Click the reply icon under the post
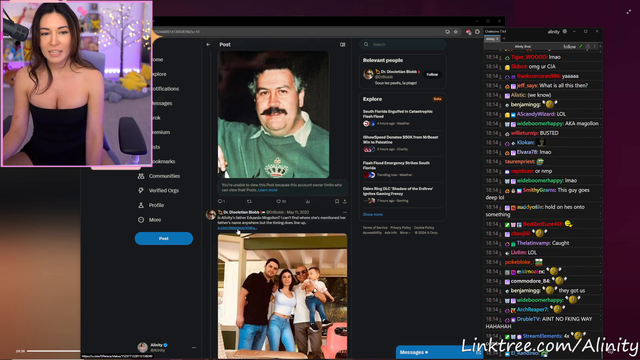This screenshot has height=360, width=640. click(221, 201)
